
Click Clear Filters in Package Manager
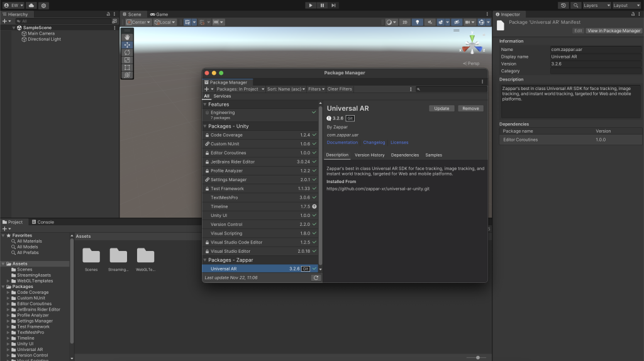click(340, 89)
